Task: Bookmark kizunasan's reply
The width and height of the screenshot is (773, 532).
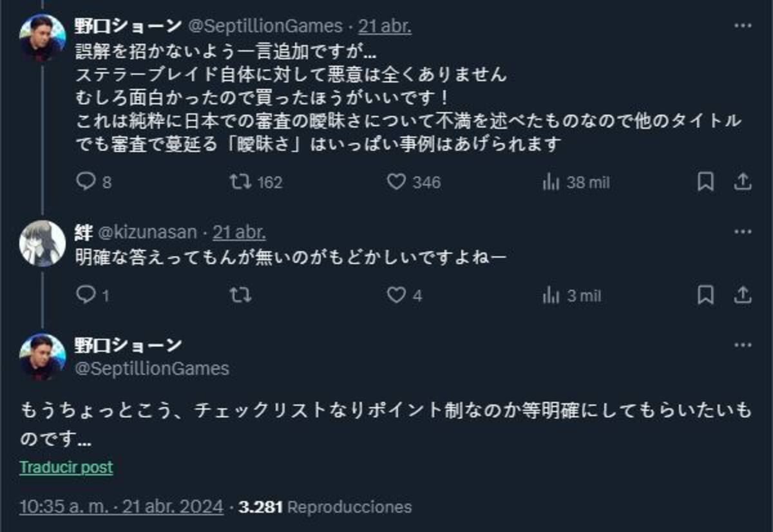Action: (705, 295)
